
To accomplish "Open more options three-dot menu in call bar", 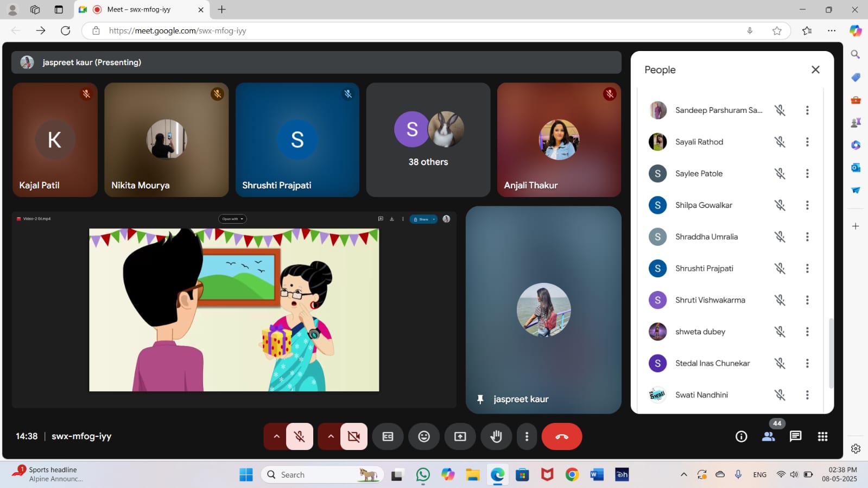I will [x=527, y=436].
